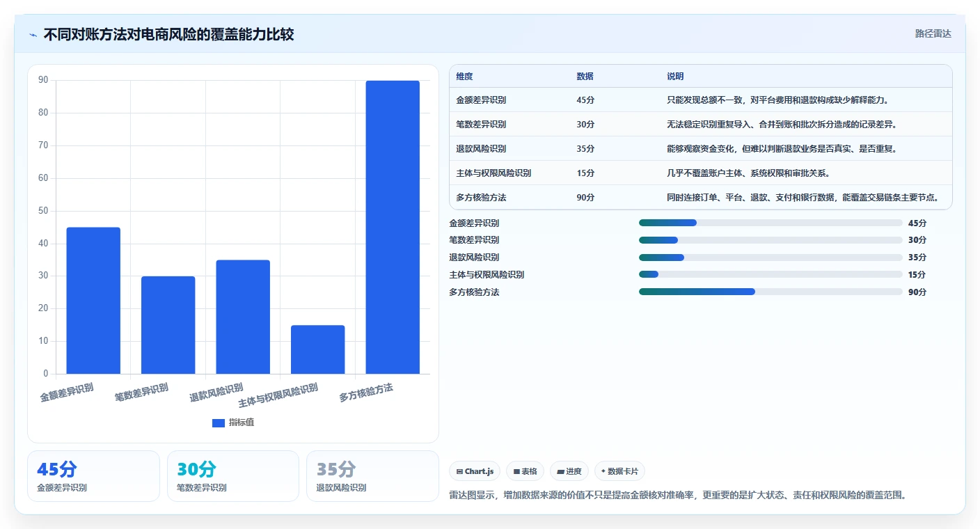Image resolution: width=980 pixels, height=529 pixels.
Task: Click the 说明 column header
Action: click(675, 77)
